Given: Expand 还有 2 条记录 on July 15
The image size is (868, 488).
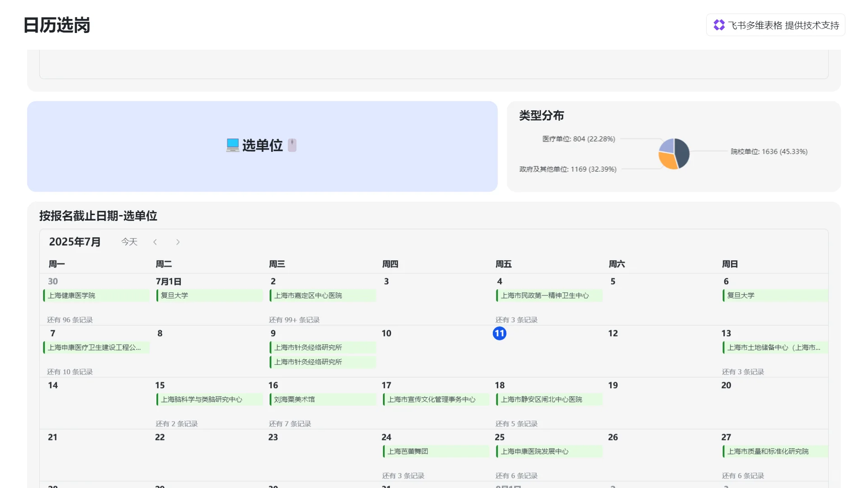Looking at the screenshot, I should 177,424.
